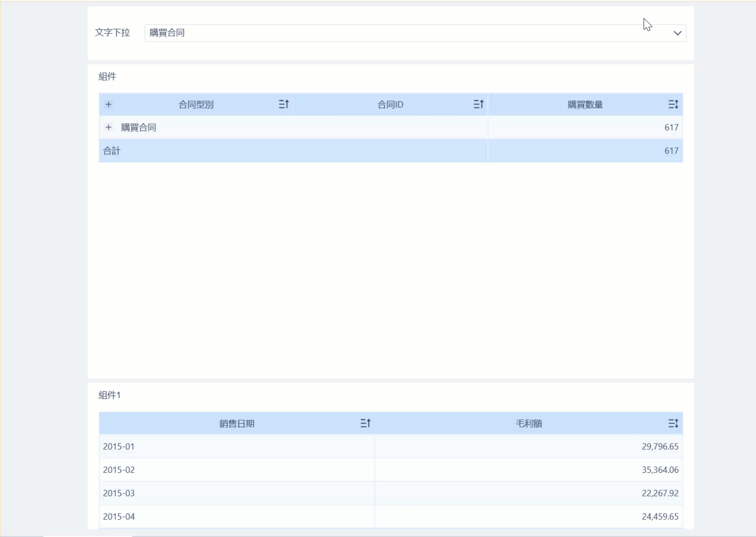Expand the 購買合同 row
The image size is (756, 537).
tap(108, 127)
